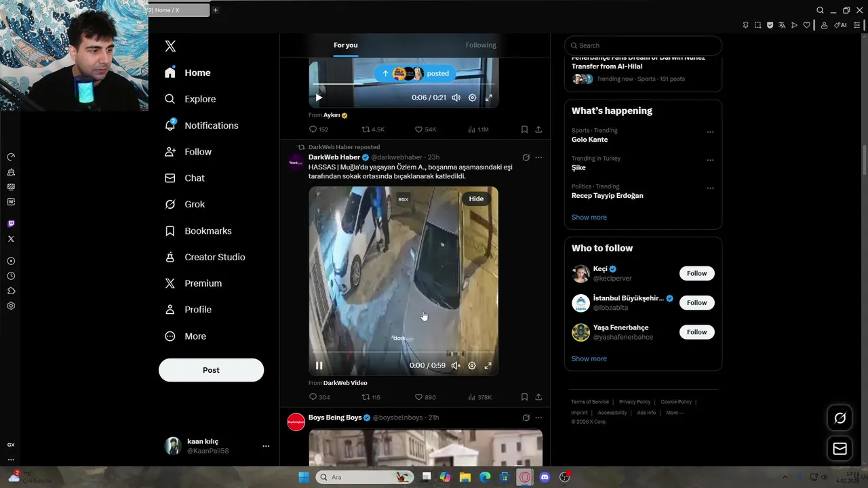Open the browser snapshot tool icon
The image size is (868, 488).
[757, 25]
